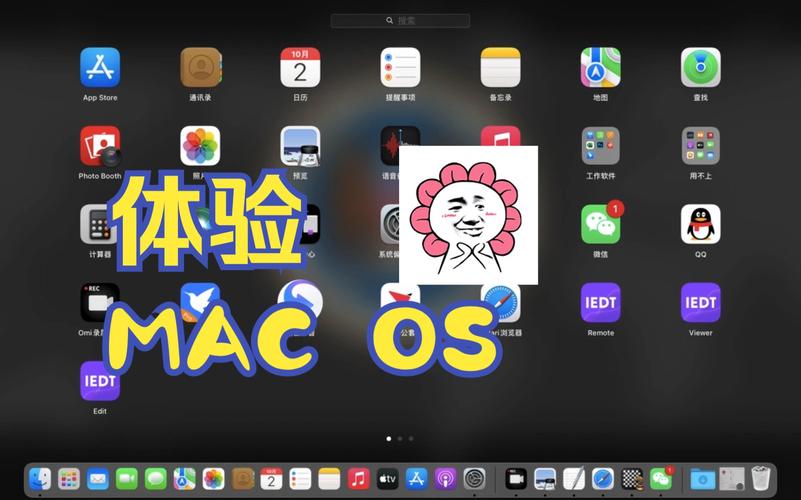Open the Omi screen recorder in the Dock
The image size is (801, 500).
516,479
